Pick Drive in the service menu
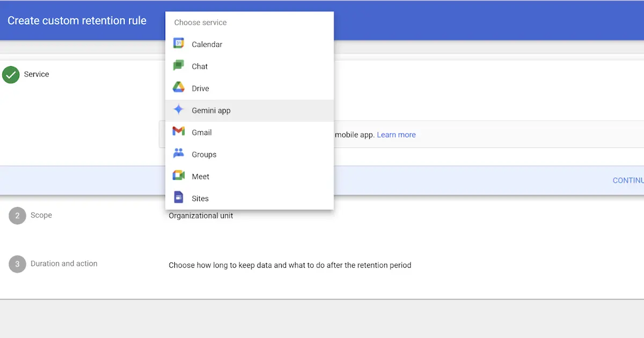The width and height of the screenshot is (644, 338). [x=250, y=88]
